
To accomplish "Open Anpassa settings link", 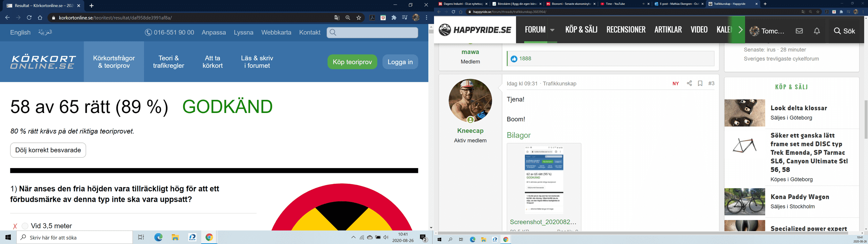I will pos(214,32).
